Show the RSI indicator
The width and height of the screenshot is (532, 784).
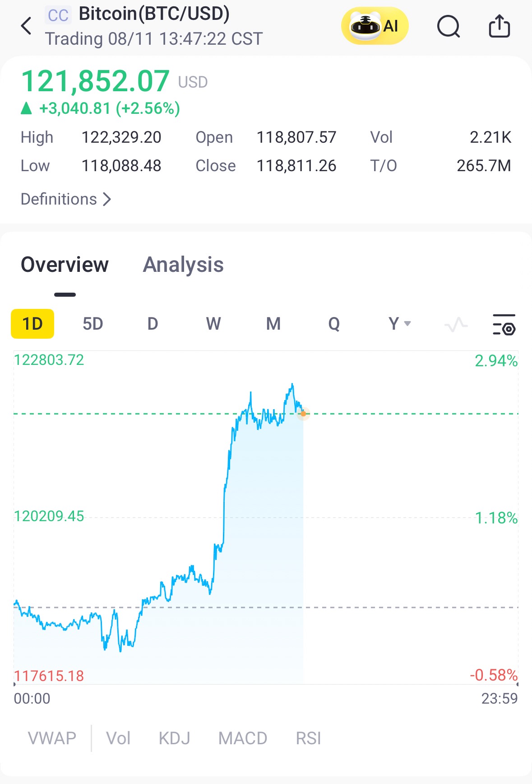309,738
